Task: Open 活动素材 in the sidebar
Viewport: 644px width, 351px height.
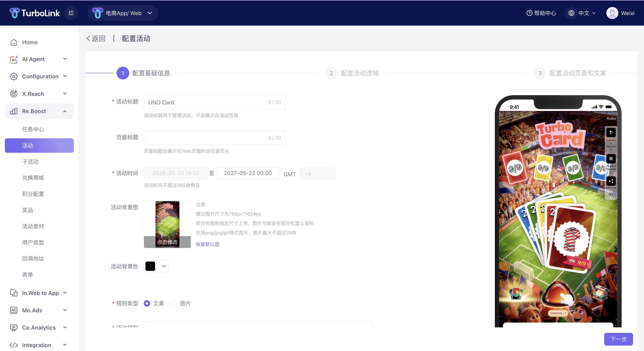Action: click(33, 226)
